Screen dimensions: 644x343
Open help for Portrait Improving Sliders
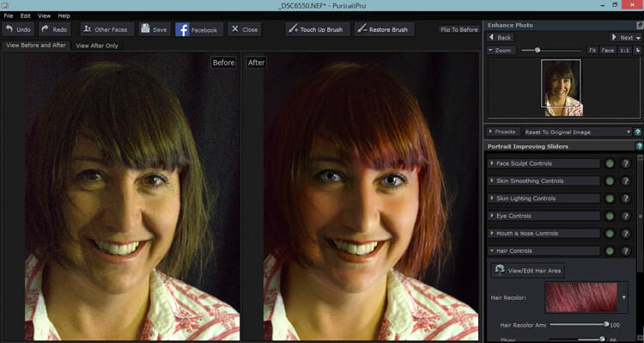point(639,146)
